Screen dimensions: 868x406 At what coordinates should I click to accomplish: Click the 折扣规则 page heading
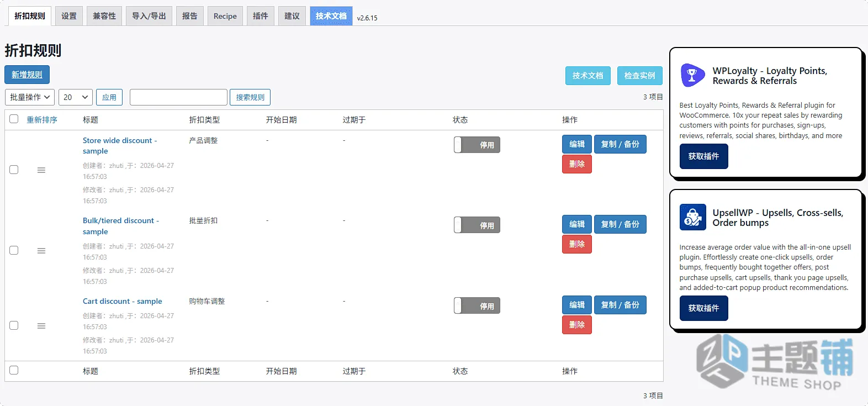pyautogui.click(x=33, y=50)
